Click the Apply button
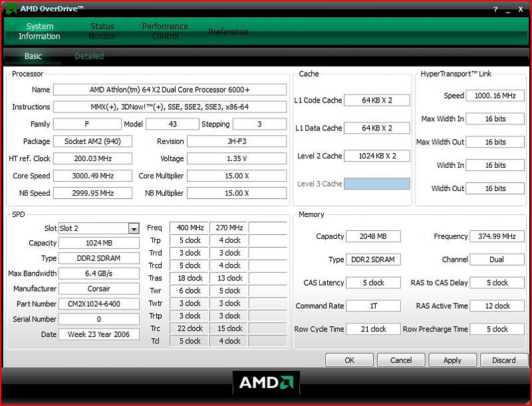The width and height of the screenshot is (532, 406). click(x=453, y=360)
